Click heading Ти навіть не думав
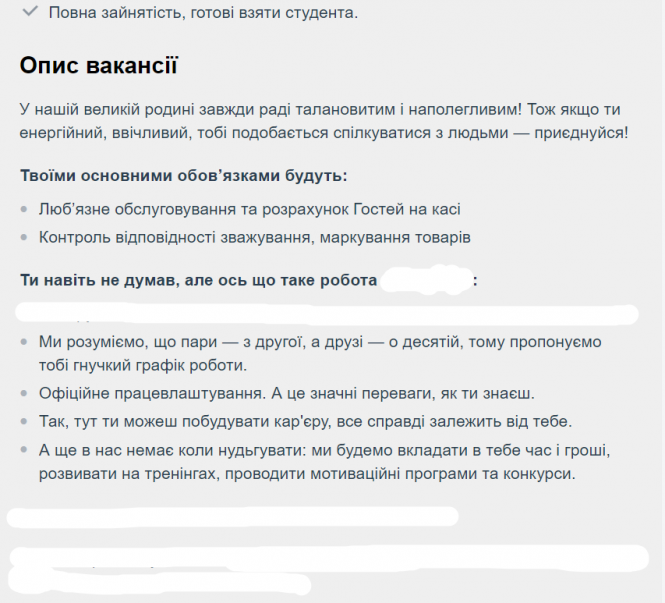Screen dimensions: 665x603 [x=198, y=280]
